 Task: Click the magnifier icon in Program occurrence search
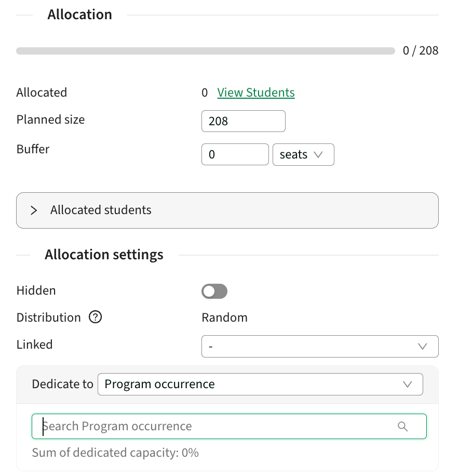click(402, 427)
